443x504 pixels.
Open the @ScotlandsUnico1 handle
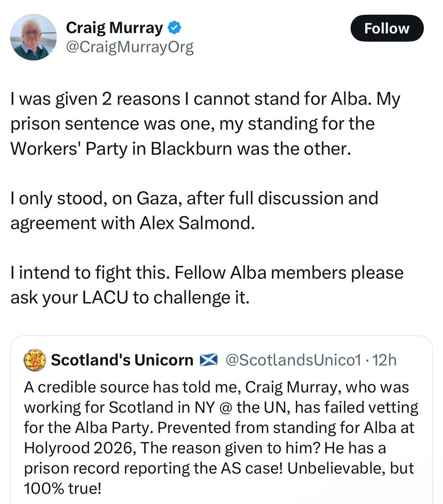[293, 360]
